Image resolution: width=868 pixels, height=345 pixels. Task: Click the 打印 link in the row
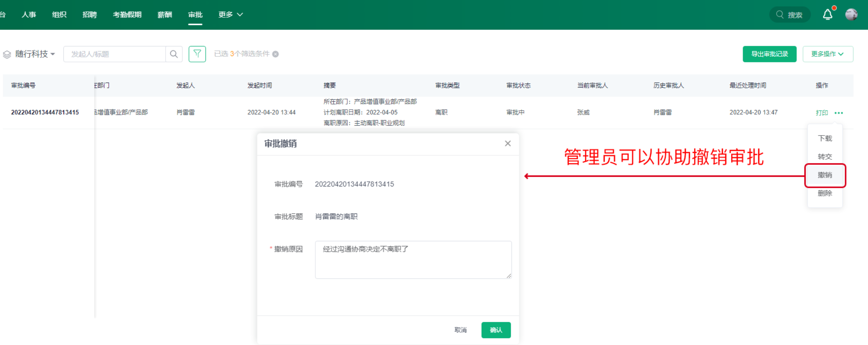[822, 113]
